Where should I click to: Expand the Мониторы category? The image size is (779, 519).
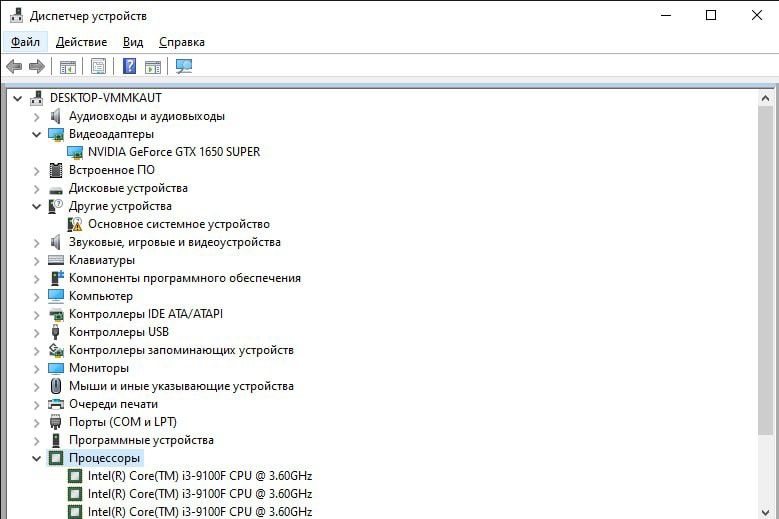(36, 369)
